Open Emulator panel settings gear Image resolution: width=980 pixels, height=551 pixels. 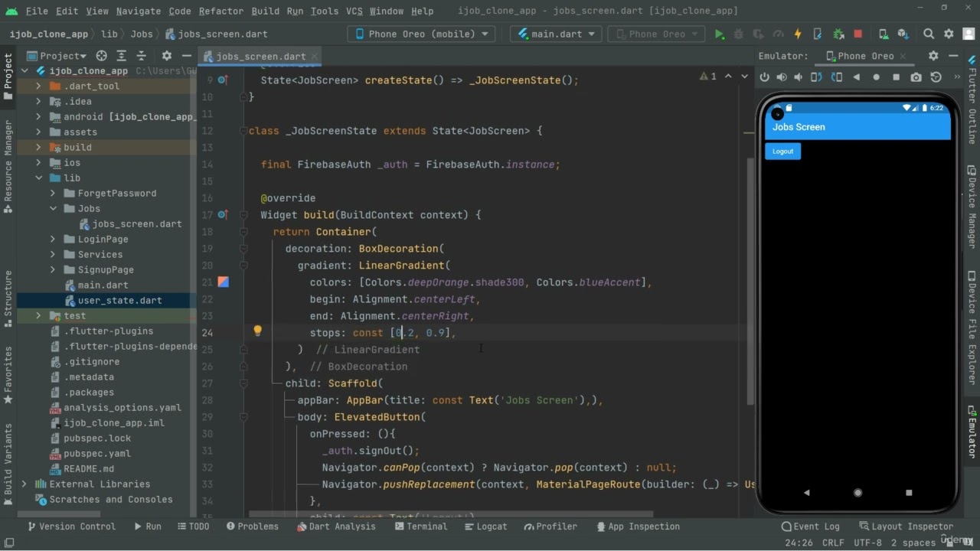click(933, 56)
